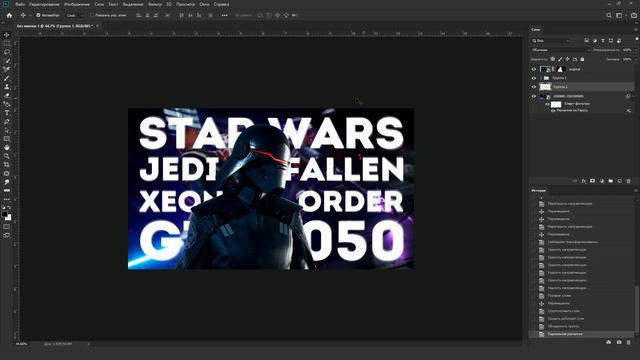Viewport: 640px width, 360px height.
Task: Select the Eraser tool
Action: (x=7, y=95)
